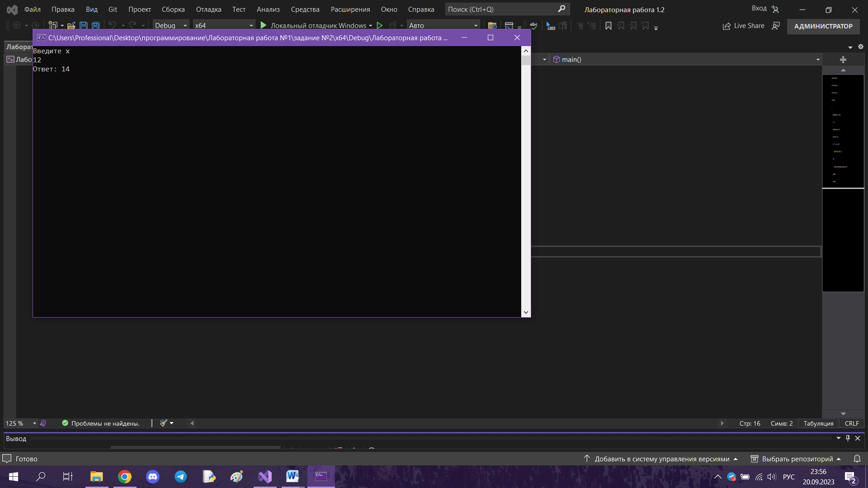Open the Debug configuration dropdown

pos(171,26)
